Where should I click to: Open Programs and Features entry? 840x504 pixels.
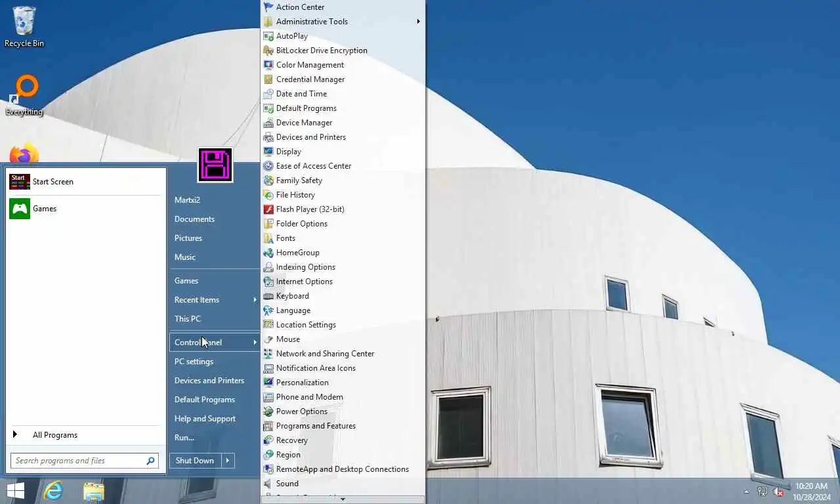pyautogui.click(x=316, y=426)
